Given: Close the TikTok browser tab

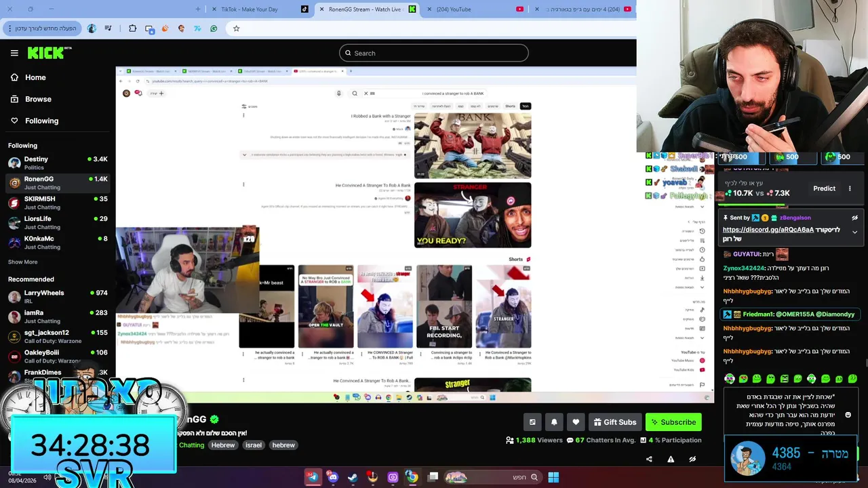Looking at the screenshot, I should [x=214, y=9].
